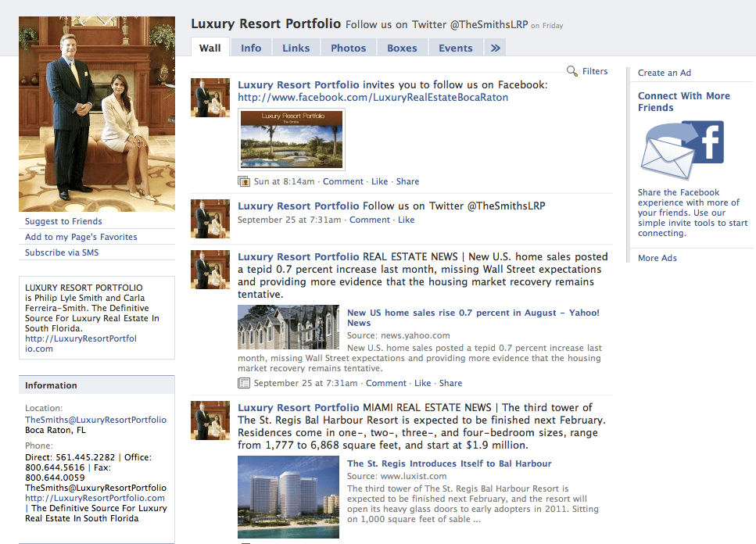This screenshot has height=544, width=756.
Task: Click Suggest to Friends
Action: coord(63,221)
